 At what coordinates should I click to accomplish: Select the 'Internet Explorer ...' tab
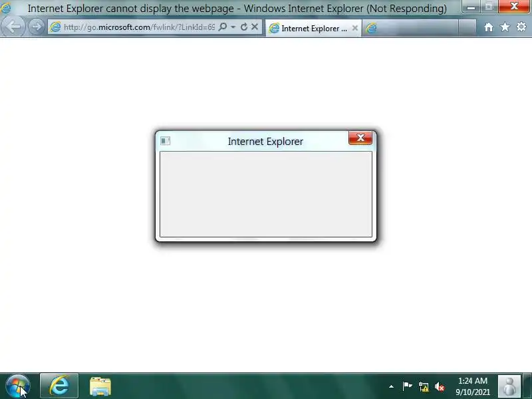tap(313, 28)
